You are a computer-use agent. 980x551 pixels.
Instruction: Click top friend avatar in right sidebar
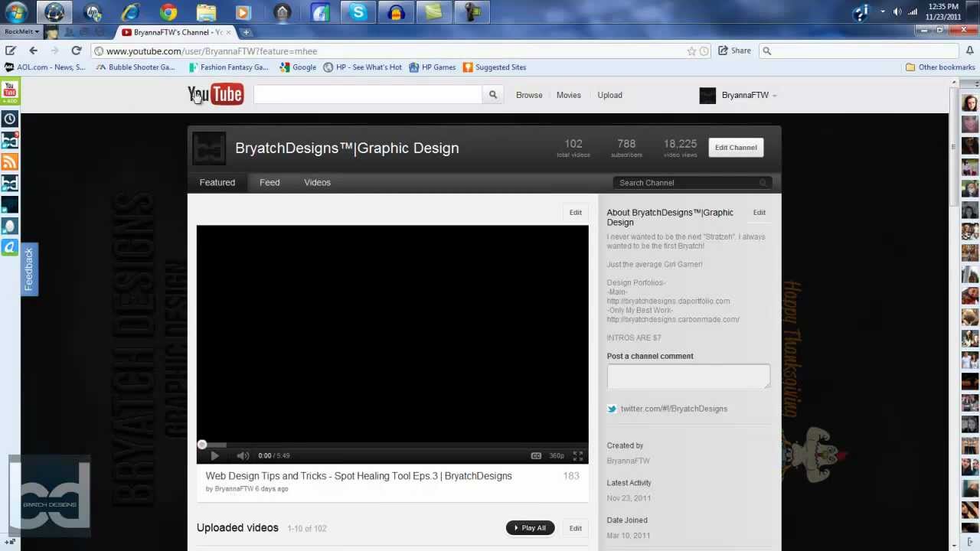tap(970, 103)
